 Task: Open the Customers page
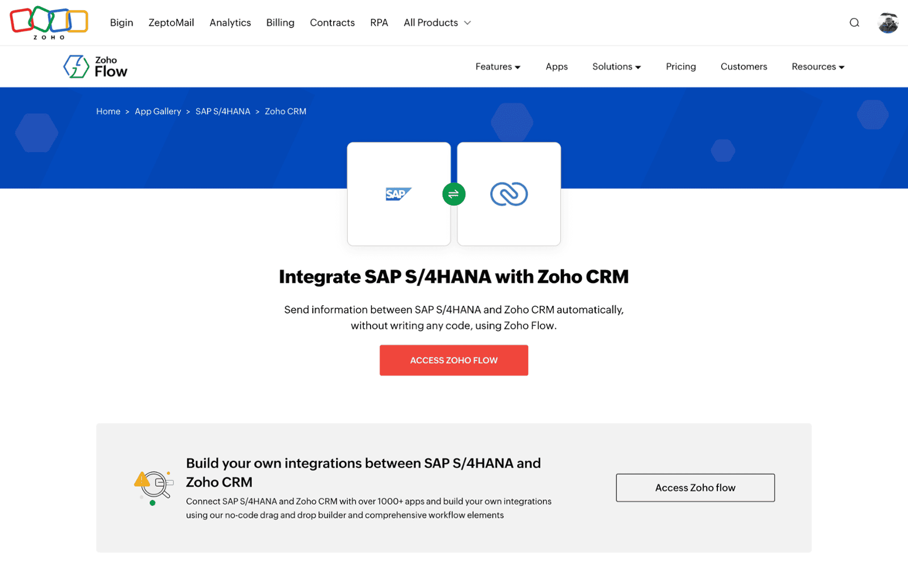click(x=743, y=66)
